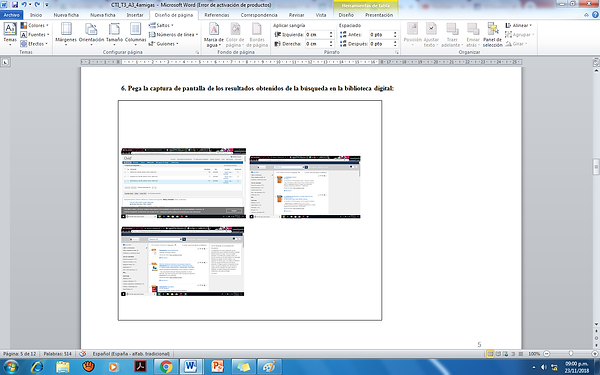Select the first Ovid search screenshot image

coord(184,183)
